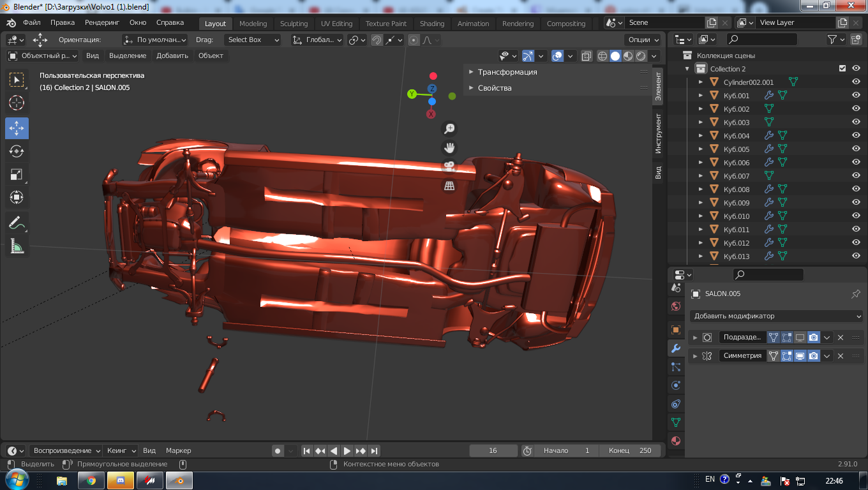Open the Object properties orange square tab
This screenshot has height=490, width=868.
click(x=676, y=330)
